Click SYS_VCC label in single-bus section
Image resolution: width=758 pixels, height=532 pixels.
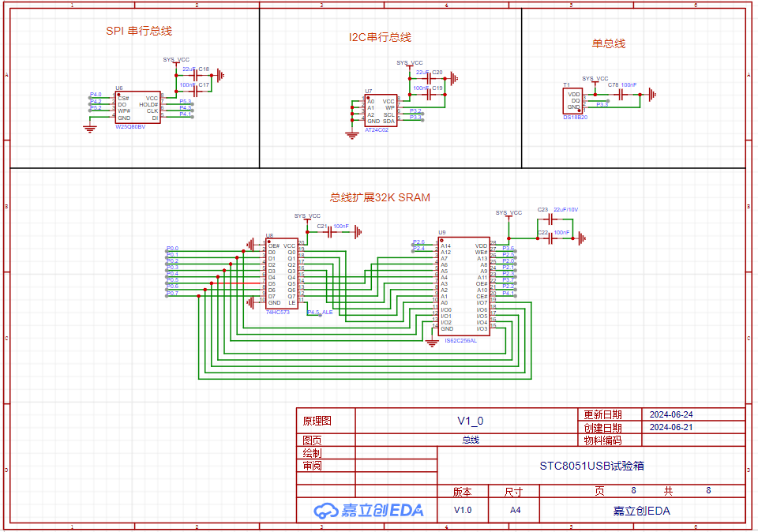tap(595, 78)
